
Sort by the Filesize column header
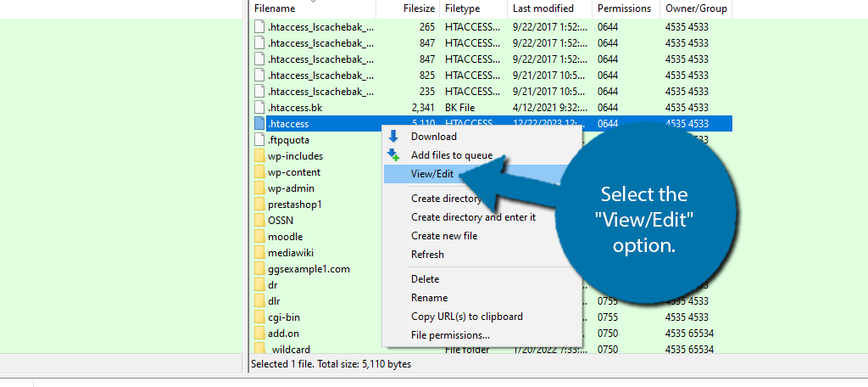[418, 8]
